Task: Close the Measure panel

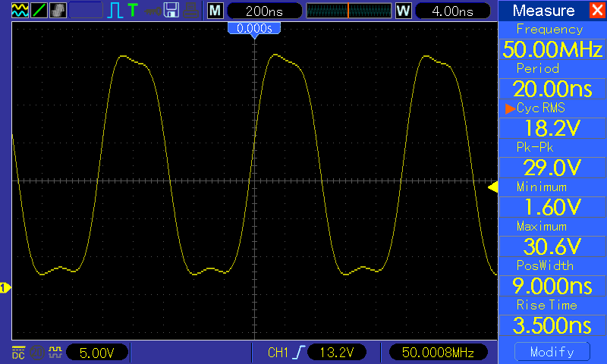Action: (597, 10)
